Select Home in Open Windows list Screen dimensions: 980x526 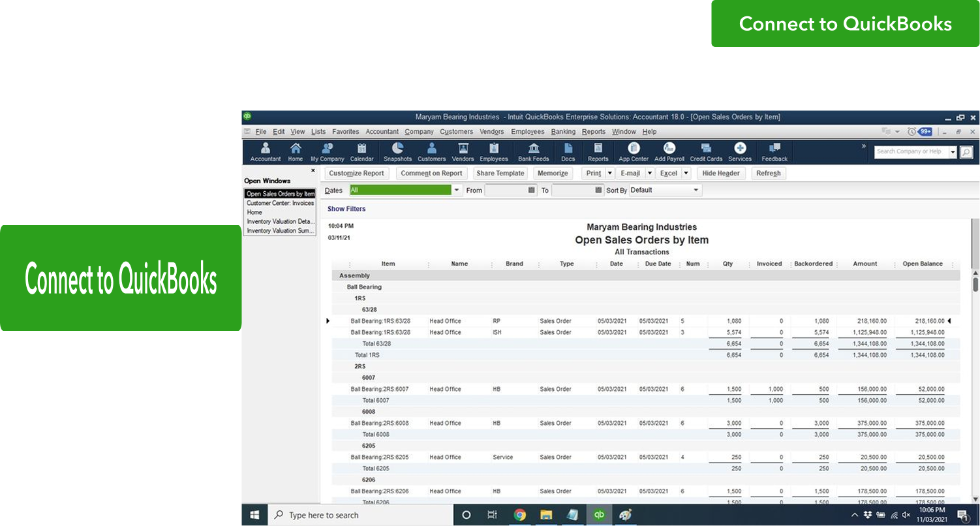click(280, 212)
